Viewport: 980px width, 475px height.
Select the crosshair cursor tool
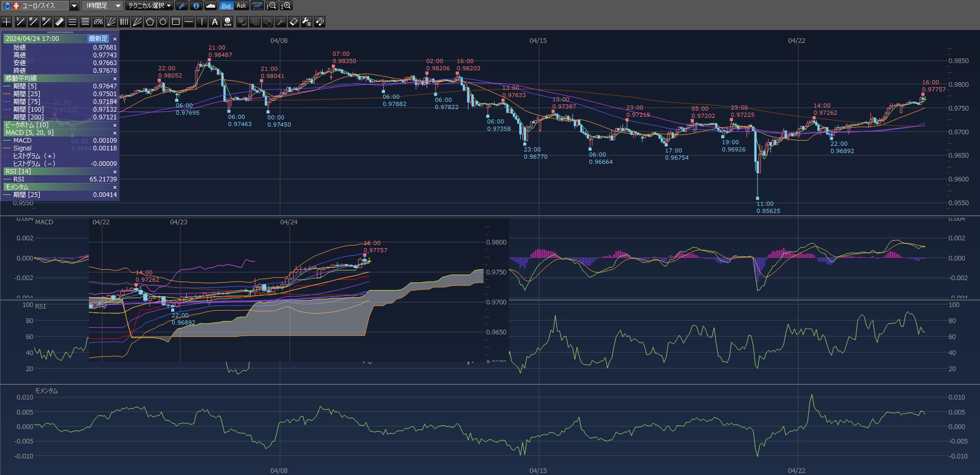point(7,22)
